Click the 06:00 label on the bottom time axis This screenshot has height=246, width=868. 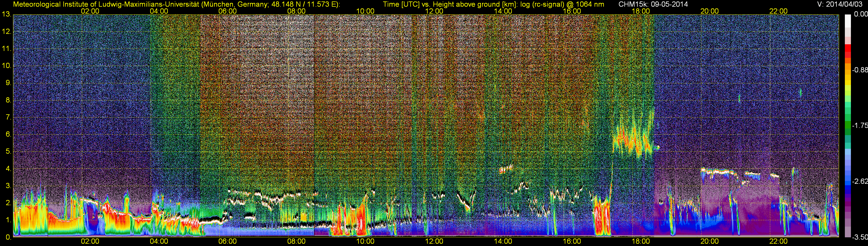[227, 242]
